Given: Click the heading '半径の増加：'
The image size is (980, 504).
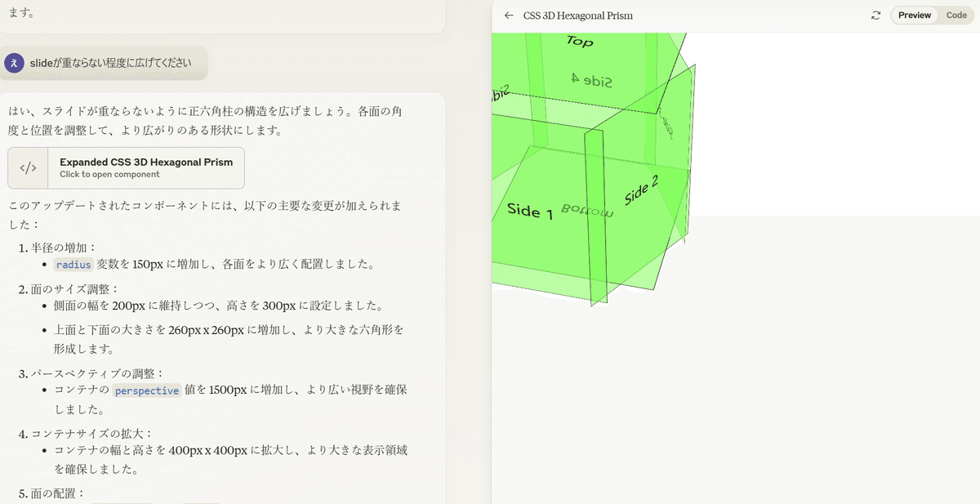Looking at the screenshot, I should [65, 248].
